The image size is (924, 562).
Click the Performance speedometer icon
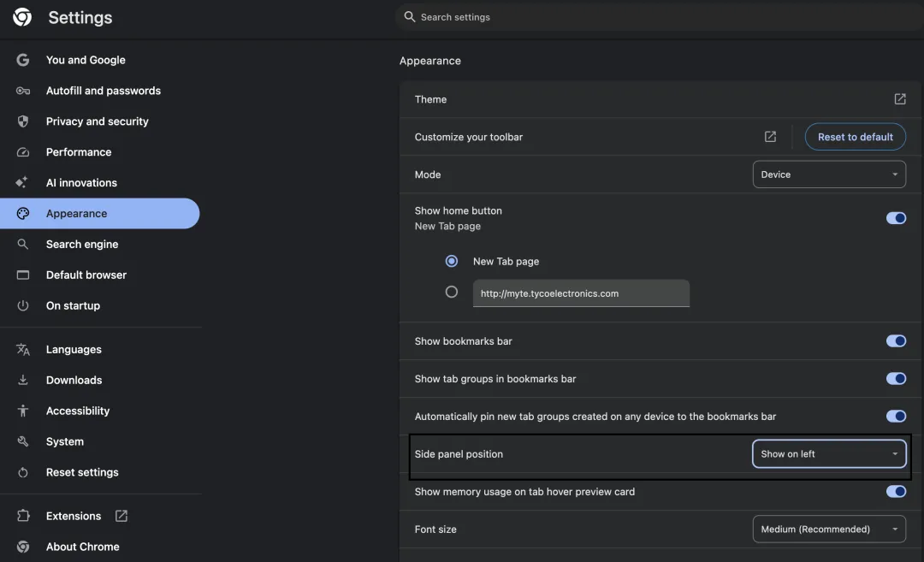(23, 152)
